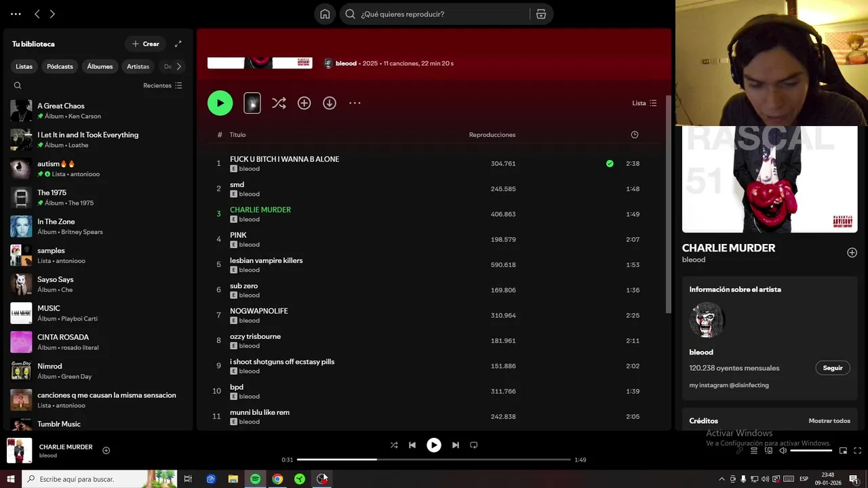Viewport: 868px width, 488px height.
Task: Open the autism playlist in library
Action: click(x=97, y=169)
